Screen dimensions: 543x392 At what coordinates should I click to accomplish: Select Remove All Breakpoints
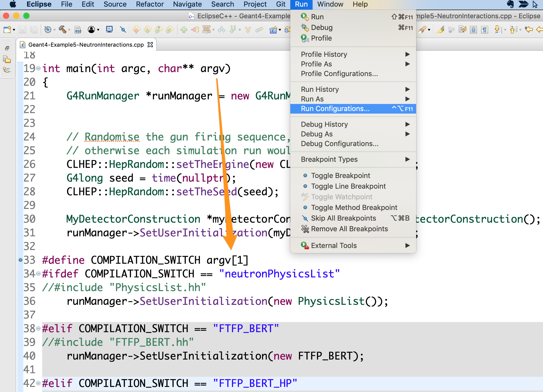[x=349, y=229]
